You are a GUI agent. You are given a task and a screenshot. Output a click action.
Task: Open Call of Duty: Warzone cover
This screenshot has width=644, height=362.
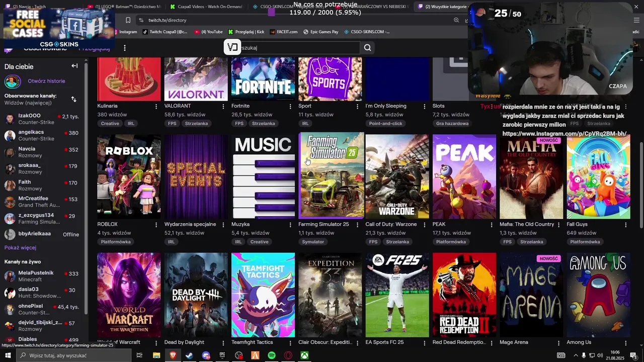tap(397, 176)
